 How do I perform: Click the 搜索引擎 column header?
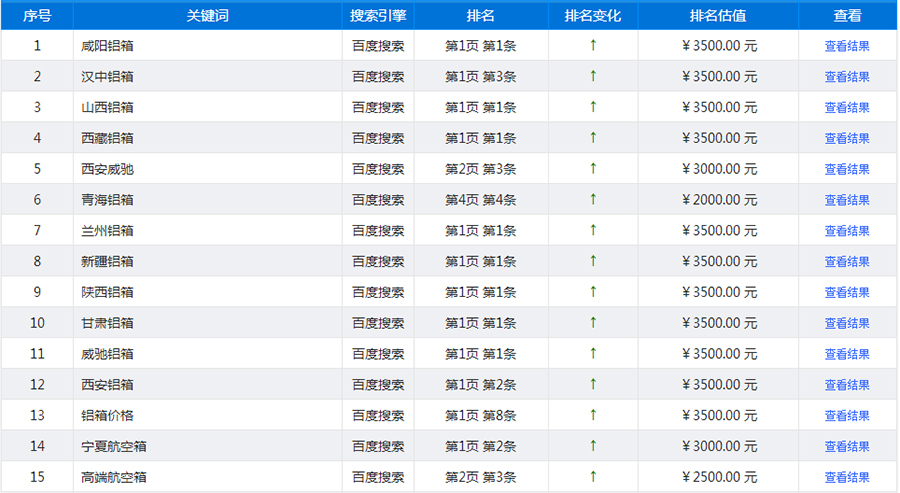tap(378, 15)
